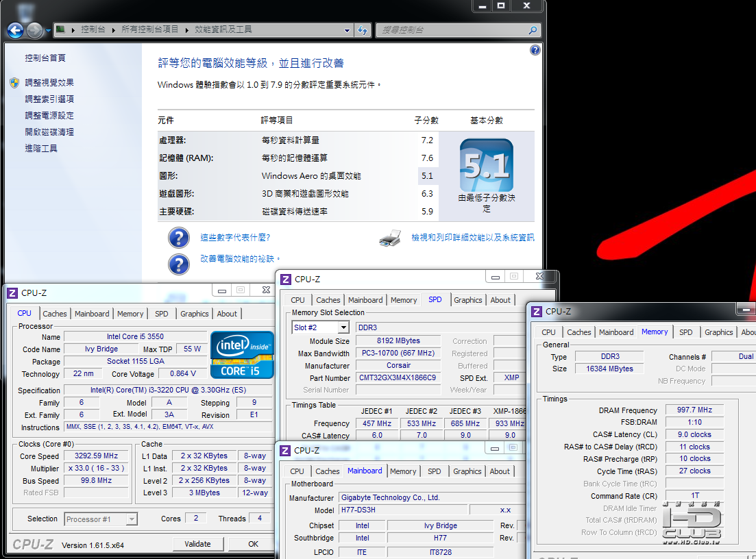
Task: Click Model field H77-DS3H
Action: tap(403, 510)
